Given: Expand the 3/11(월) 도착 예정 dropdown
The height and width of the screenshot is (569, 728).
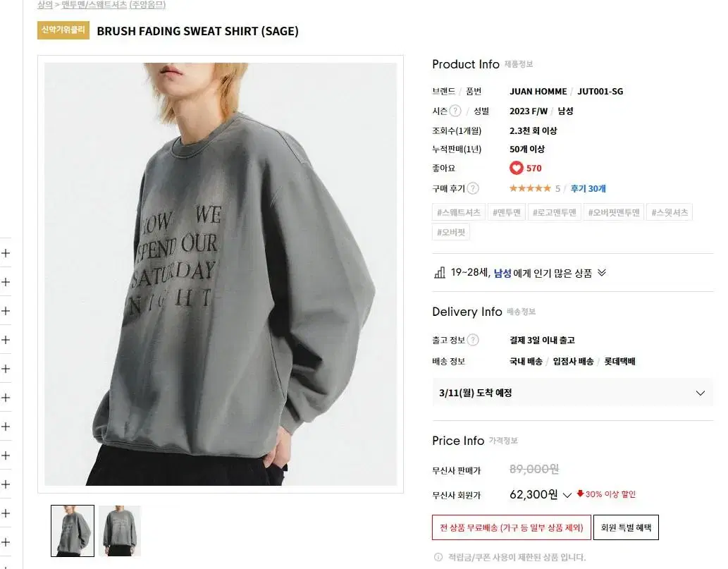Looking at the screenshot, I should coord(572,393).
